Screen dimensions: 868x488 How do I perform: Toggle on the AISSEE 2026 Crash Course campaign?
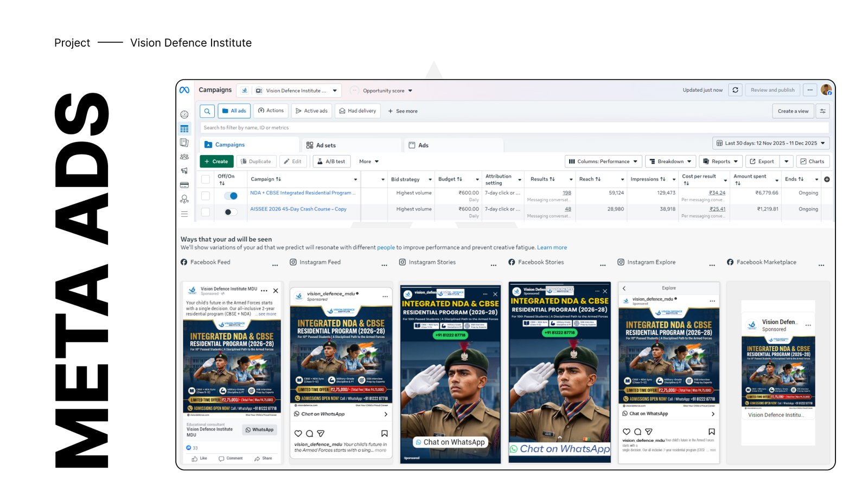pyautogui.click(x=231, y=212)
